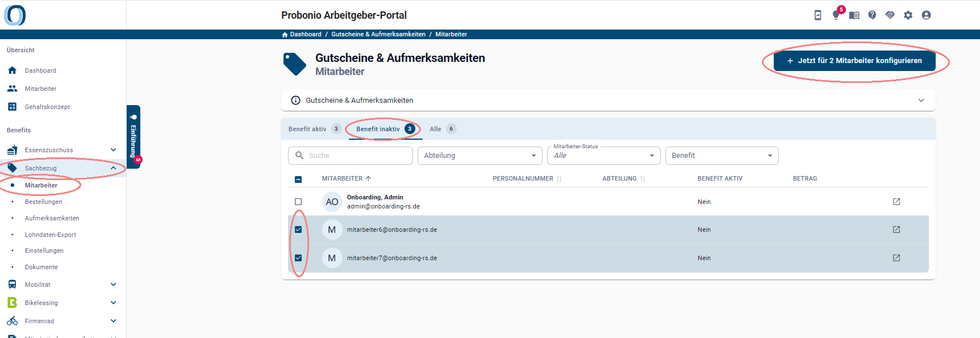Click the Mobilität bus icon

pos(12,285)
